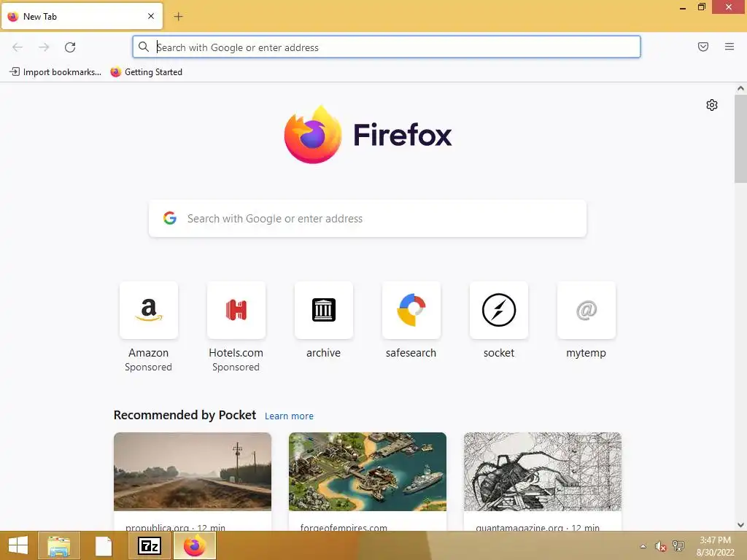
Task: Open the taskbar clock showing 3:47 PM
Action: (715, 546)
